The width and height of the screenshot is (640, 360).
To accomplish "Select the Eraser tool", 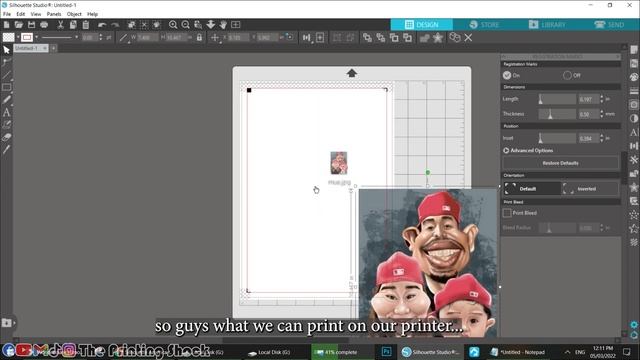I will 6,137.
